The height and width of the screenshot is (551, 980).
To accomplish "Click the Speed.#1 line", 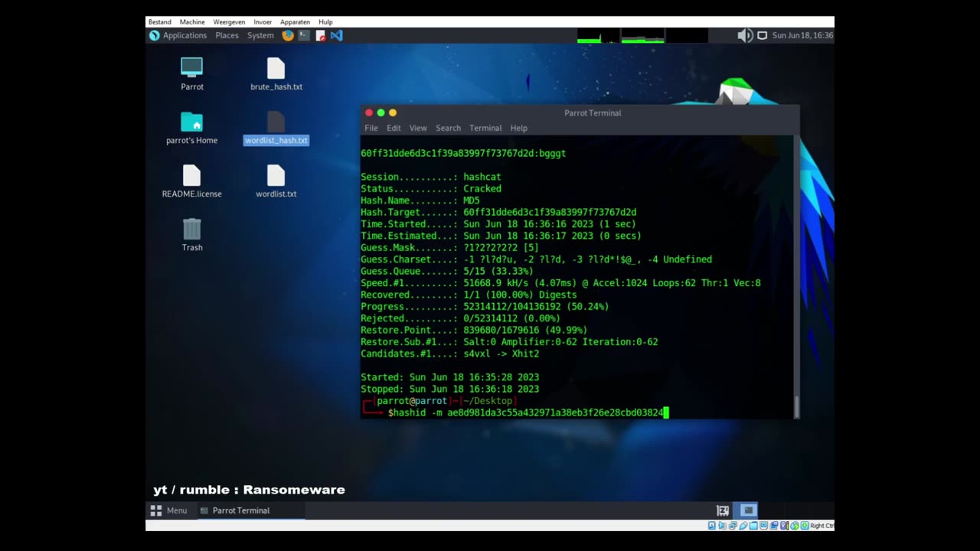I will click(560, 282).
